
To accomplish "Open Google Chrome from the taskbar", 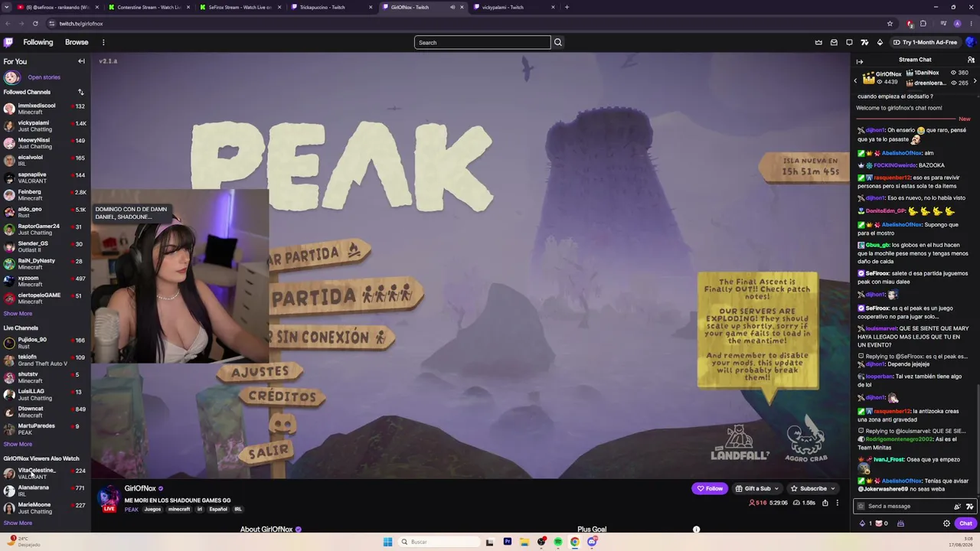I will [575, 542].
